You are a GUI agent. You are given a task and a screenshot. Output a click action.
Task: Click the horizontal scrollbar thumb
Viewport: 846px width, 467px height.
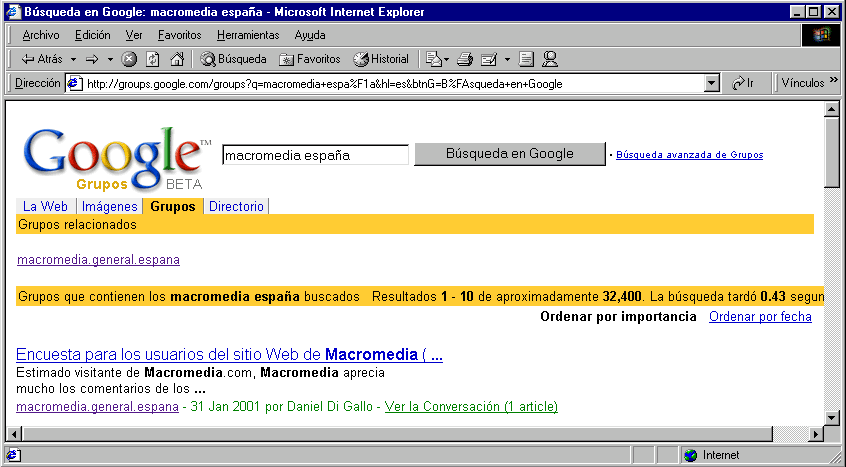pos(398,434)
